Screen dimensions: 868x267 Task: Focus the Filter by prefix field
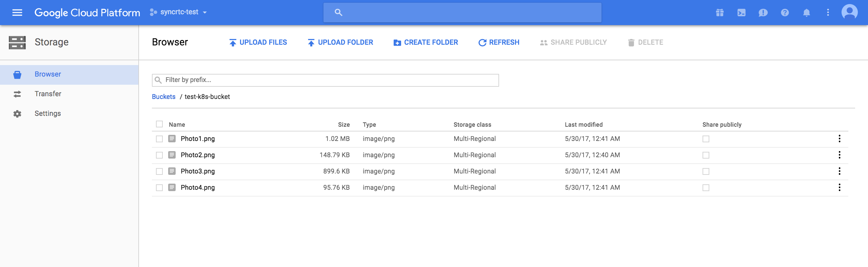click(x=325, y=80)
